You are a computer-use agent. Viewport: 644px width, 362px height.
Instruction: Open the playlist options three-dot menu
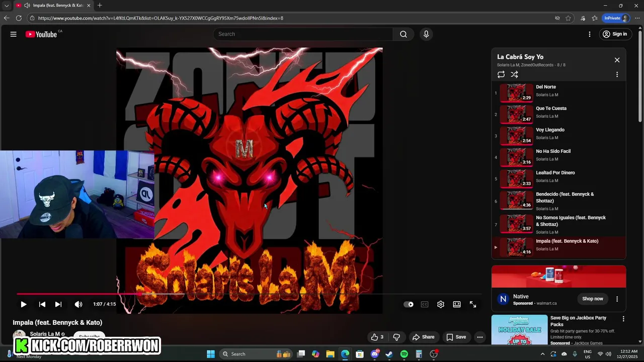pyautogui.click(x=617, y=74)
